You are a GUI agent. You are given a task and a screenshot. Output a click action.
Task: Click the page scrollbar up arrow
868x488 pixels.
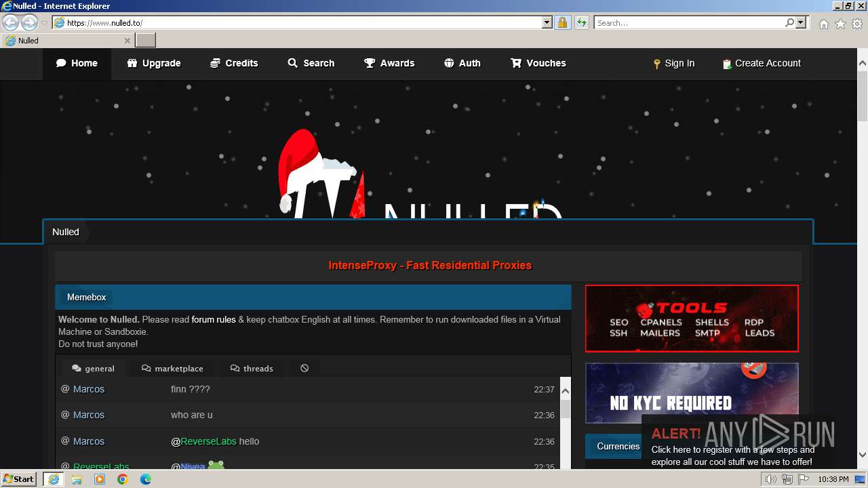tap(863, 63)
